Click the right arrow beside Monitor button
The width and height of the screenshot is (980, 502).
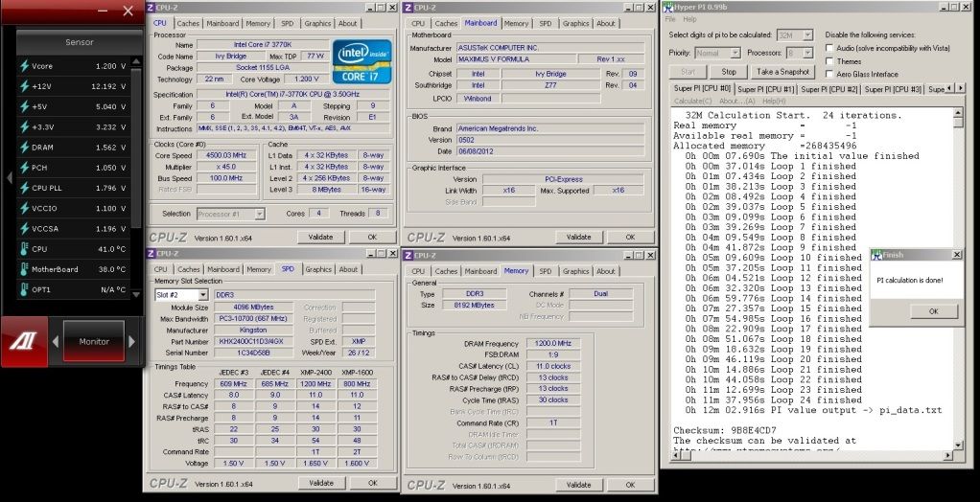click(x=132, y=342)
